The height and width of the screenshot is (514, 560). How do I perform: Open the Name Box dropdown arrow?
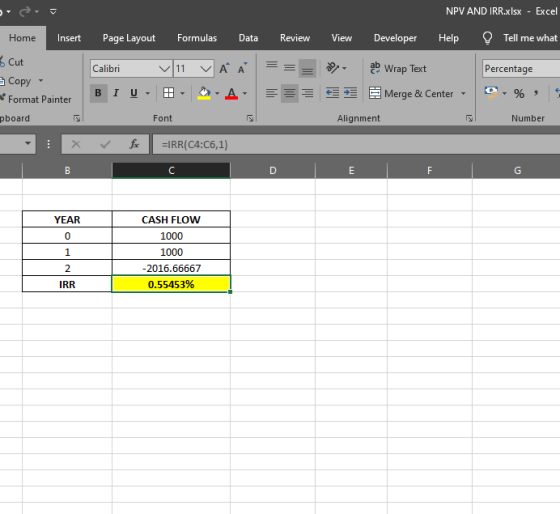[x=28, y=144]
